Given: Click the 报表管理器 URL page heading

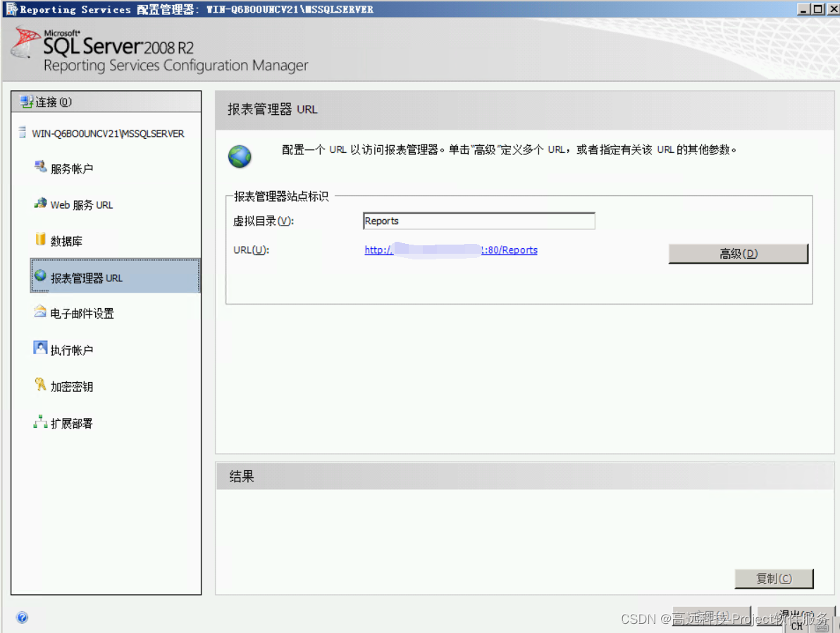Looking at the screenshot, I should tap(273, 109).
